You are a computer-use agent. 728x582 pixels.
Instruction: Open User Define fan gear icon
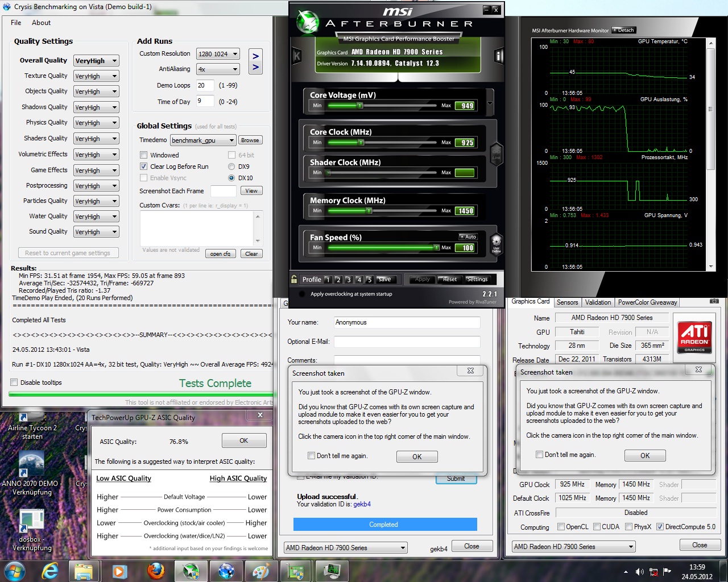pos(496,244)
